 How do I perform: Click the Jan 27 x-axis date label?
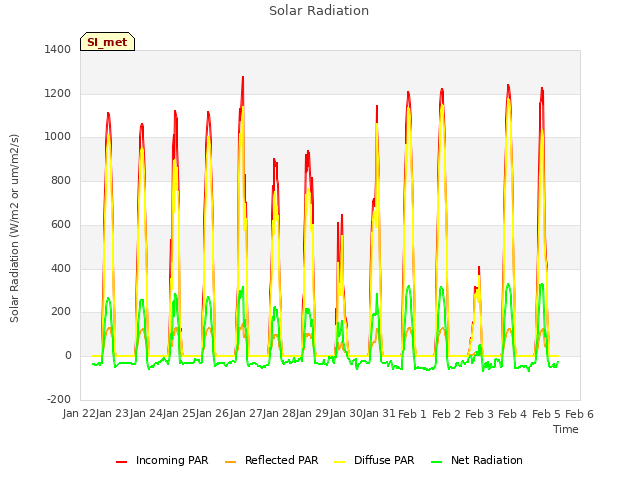click(246, 414)
